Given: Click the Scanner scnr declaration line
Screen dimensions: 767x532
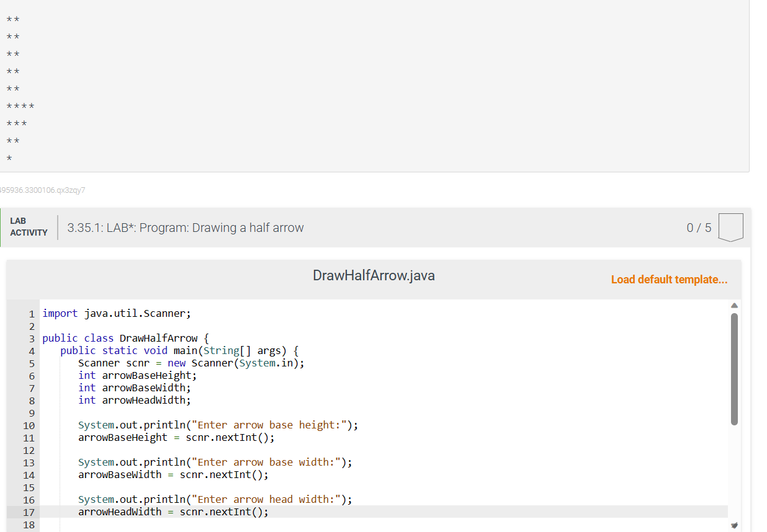Looking at the screenshot, I should 191,363.
